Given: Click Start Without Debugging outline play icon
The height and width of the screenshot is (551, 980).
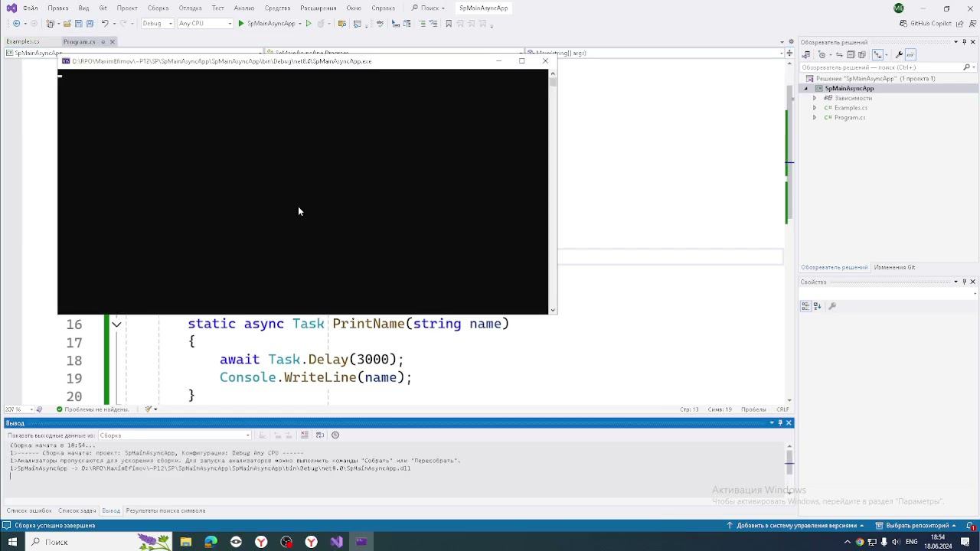Looking at the screenshot, I should pos(309,24).
